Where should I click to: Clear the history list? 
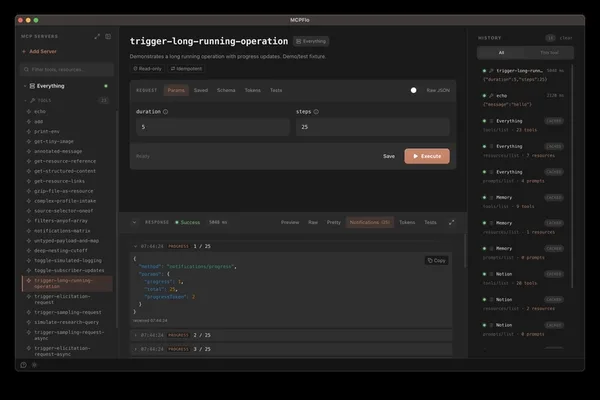coord(566,38)
